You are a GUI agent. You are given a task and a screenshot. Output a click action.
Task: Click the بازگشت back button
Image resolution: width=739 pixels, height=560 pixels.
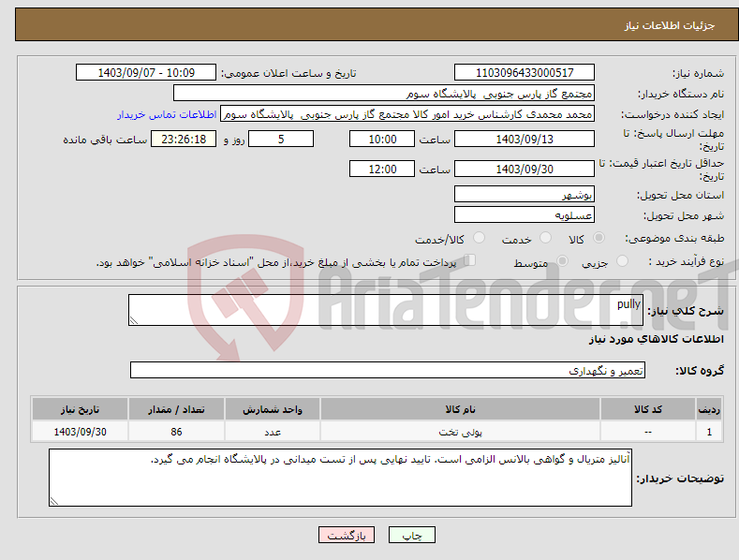347,535
